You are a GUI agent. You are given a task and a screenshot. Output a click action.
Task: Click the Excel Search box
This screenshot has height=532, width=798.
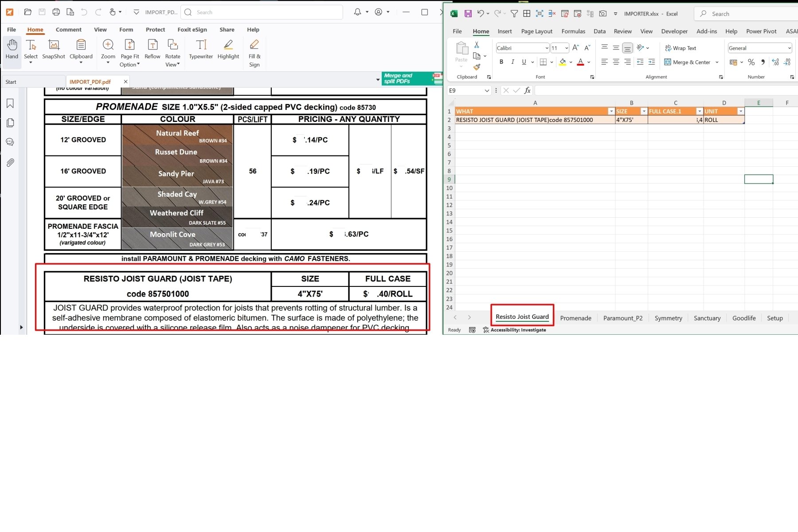coord(747,14)
